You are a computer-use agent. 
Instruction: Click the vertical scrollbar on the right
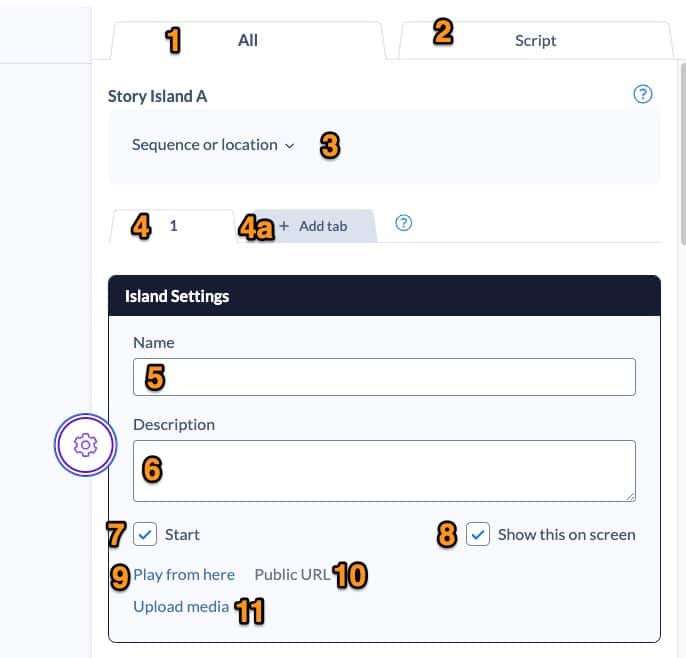point(682,150)
